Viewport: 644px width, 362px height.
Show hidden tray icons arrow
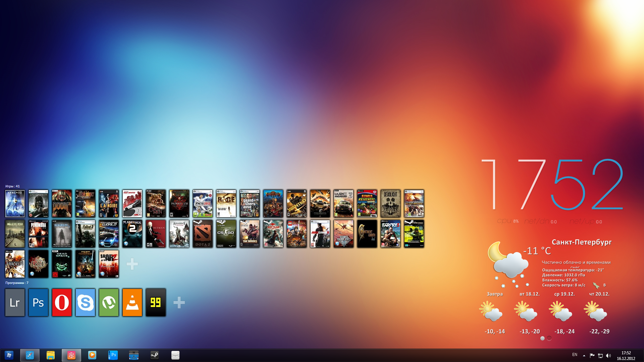tap(584, 356)
